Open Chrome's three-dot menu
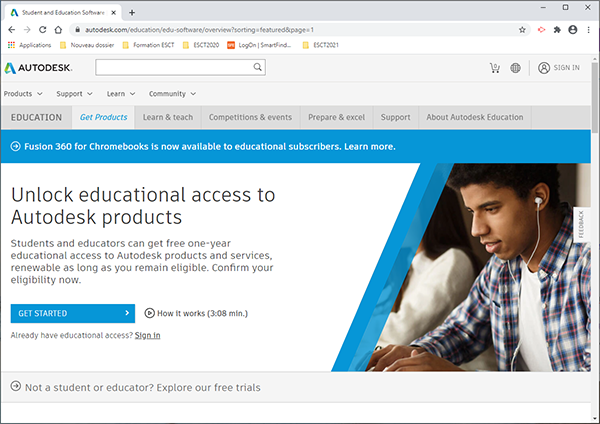 pyautogui.click(x=588, y=29)
